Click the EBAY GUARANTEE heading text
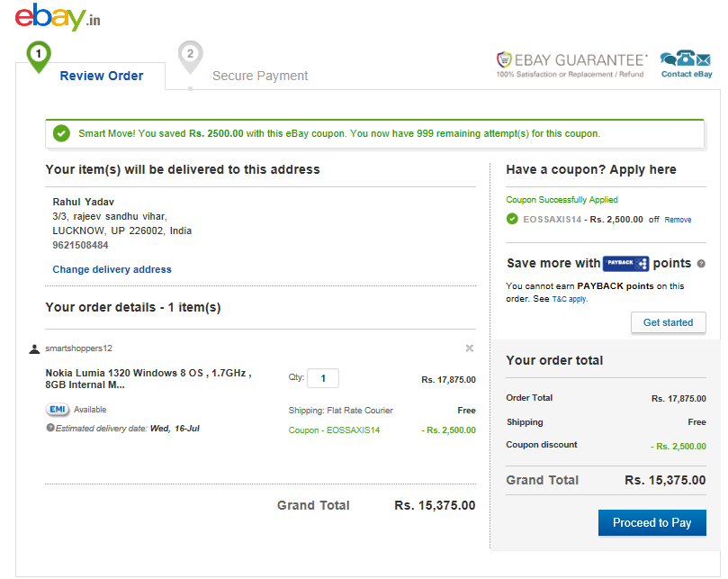The width and height of the screenshot is (728, 579). point(580,60)
